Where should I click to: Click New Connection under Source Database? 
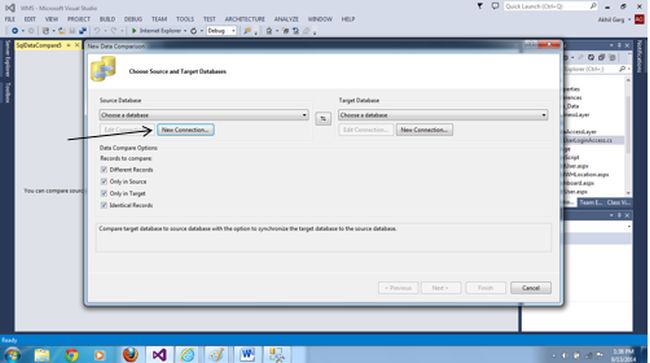[185, 130]
